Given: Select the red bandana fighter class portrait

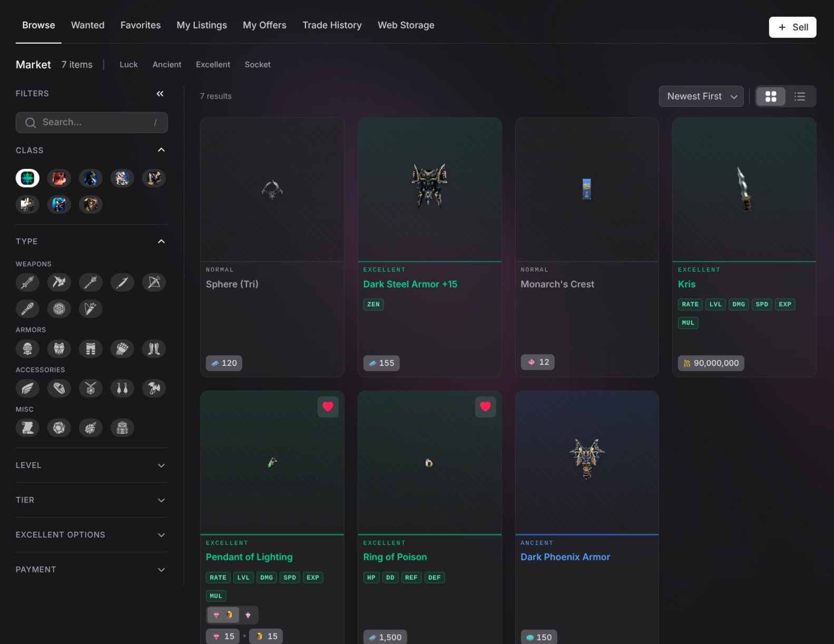Looking at the screenshot, I should (91, 204).
